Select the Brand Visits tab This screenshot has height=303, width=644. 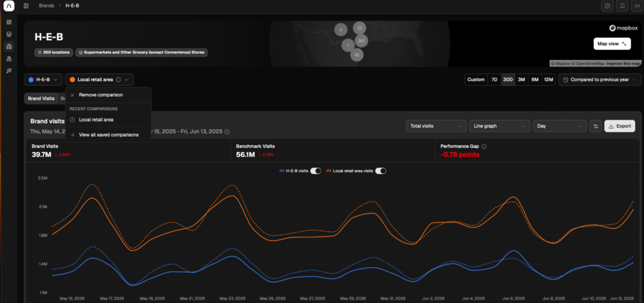(41, 99)
